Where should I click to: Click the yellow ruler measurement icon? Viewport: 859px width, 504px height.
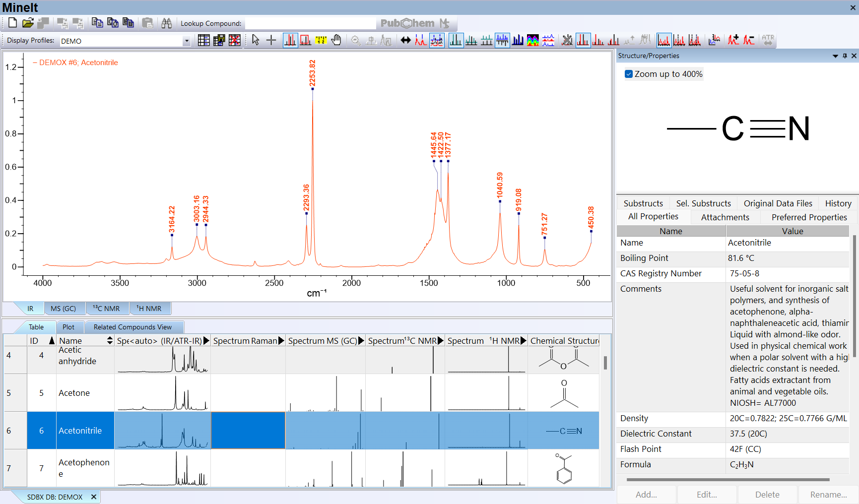tap(321, 40)
